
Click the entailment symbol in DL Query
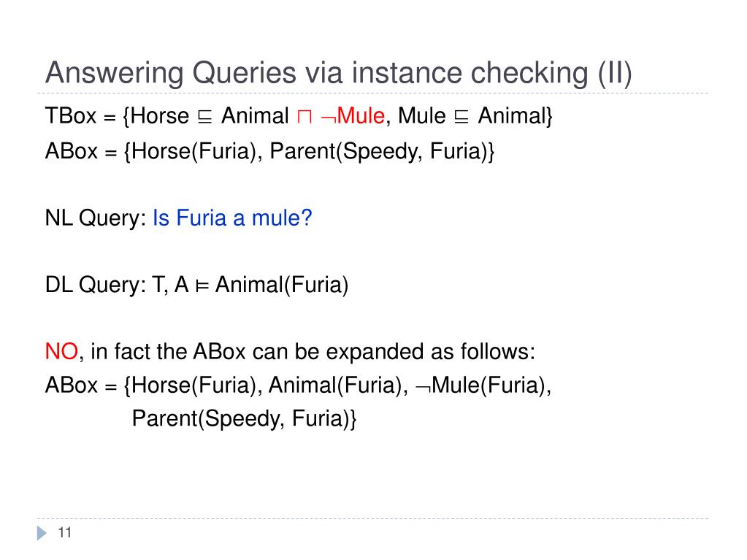click(x=202, y=285)
